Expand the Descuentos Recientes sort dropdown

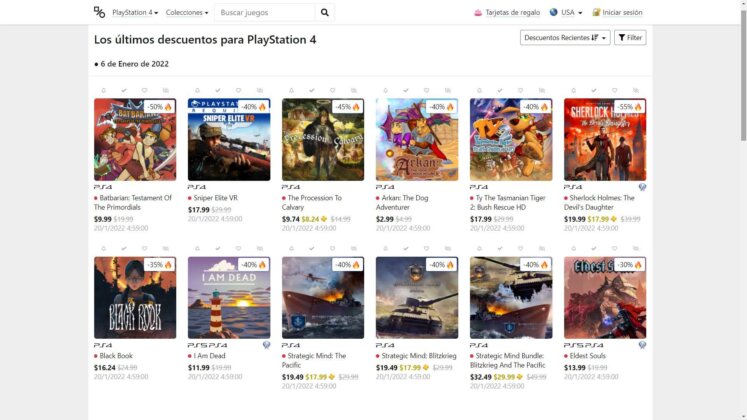point(565,38)
